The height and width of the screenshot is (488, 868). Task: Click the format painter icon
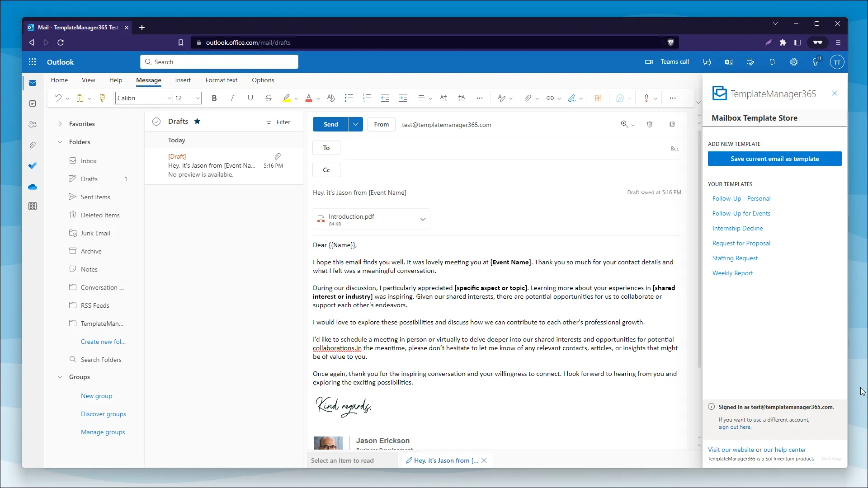[x=102, y=98]
